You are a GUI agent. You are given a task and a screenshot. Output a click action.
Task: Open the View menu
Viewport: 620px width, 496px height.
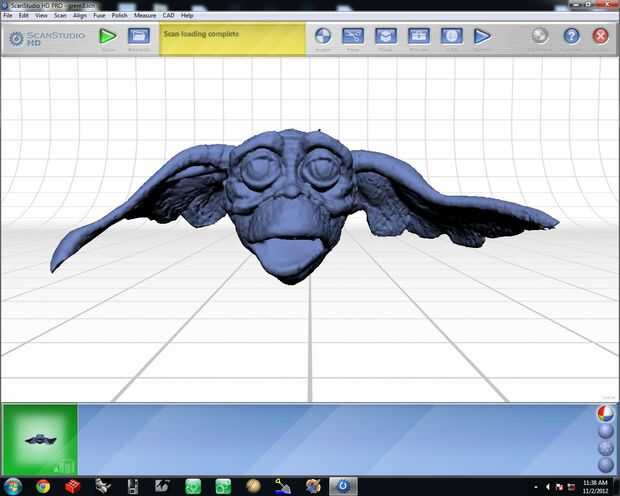point(41,15)
